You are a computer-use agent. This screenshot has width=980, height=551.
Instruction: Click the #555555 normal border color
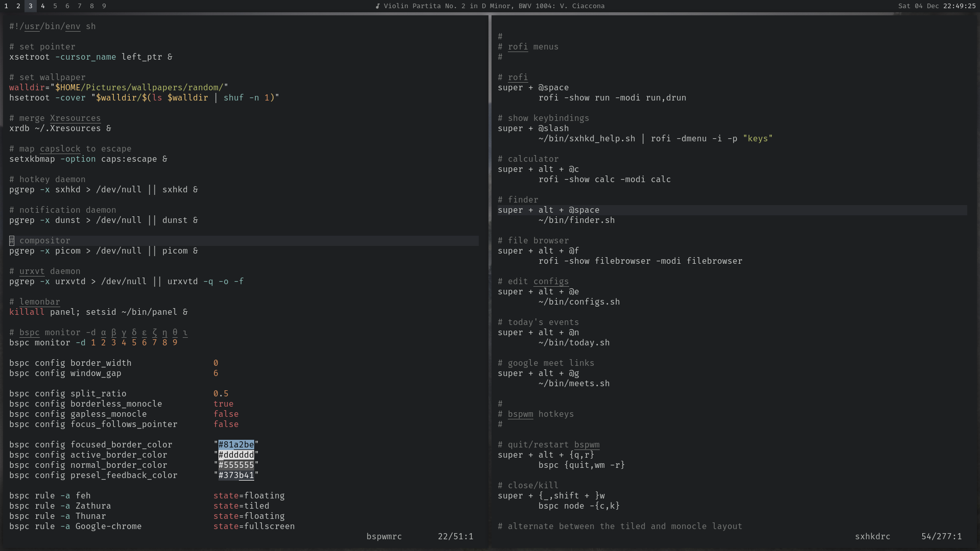pos(236,465)
